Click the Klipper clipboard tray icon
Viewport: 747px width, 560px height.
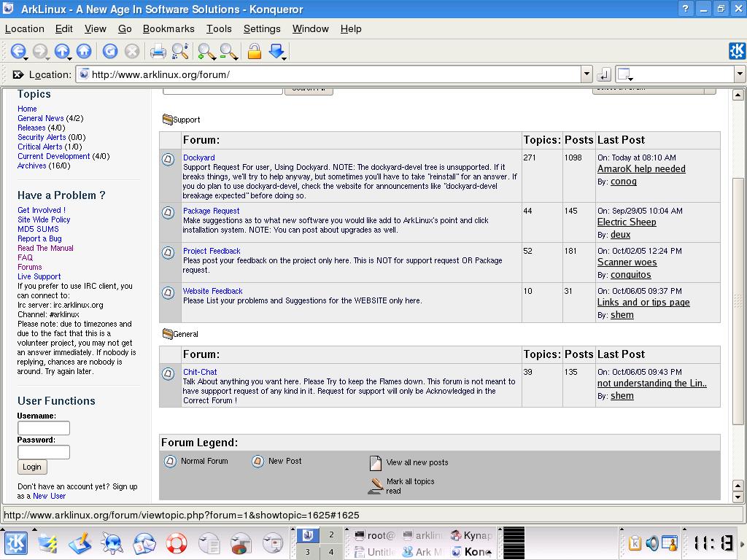(634, 542)
